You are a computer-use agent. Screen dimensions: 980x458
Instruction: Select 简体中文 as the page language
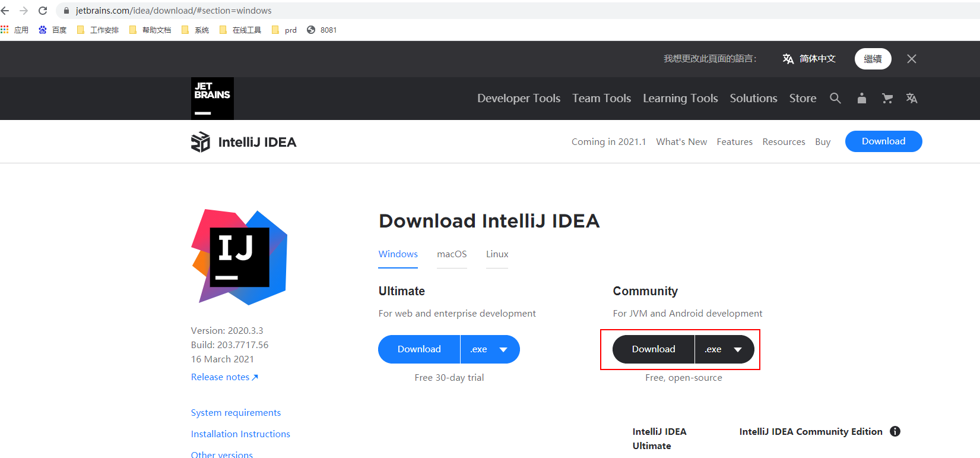tap(809, 59)
